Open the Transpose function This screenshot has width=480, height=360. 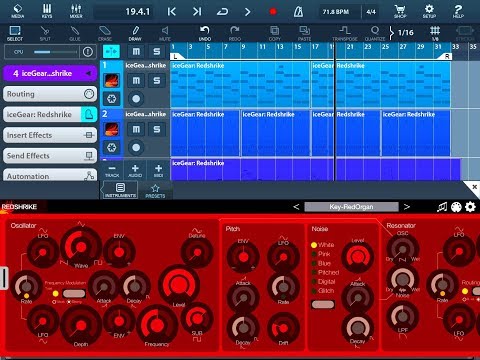(345, 33)
